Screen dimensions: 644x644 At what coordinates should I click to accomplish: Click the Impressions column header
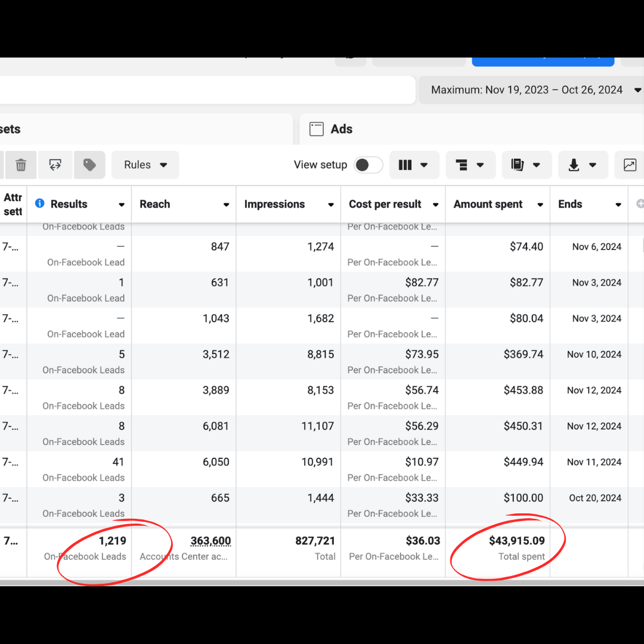[274, 204]
